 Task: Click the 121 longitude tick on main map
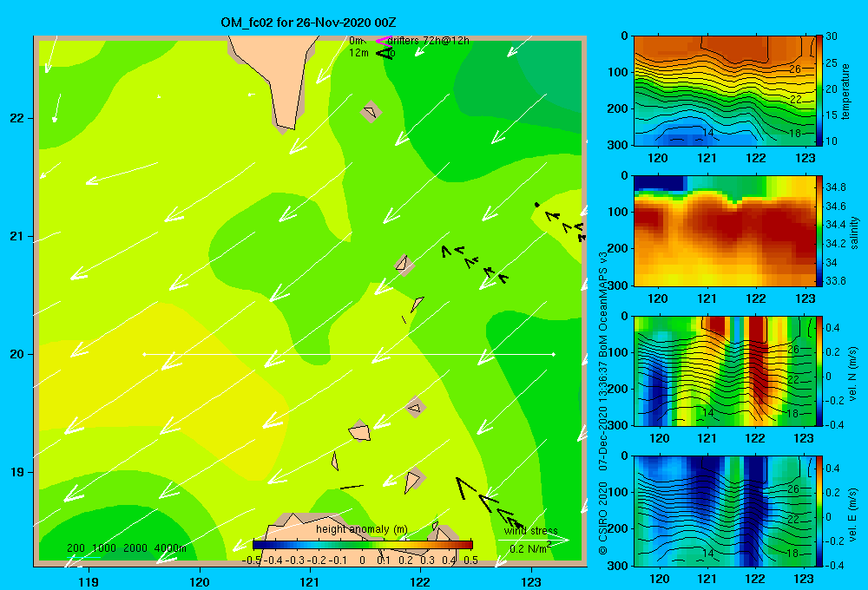[310, 581]
